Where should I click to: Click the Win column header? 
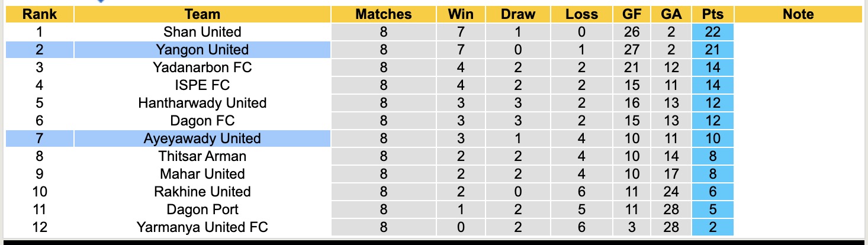(x=461, y=14)
